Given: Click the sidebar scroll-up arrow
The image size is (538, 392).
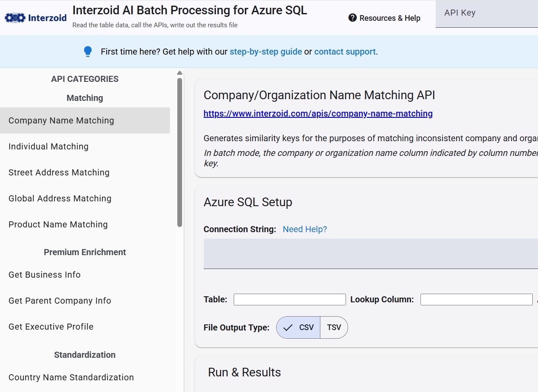Looking at the screenshot, I should [x=179, y=73].
